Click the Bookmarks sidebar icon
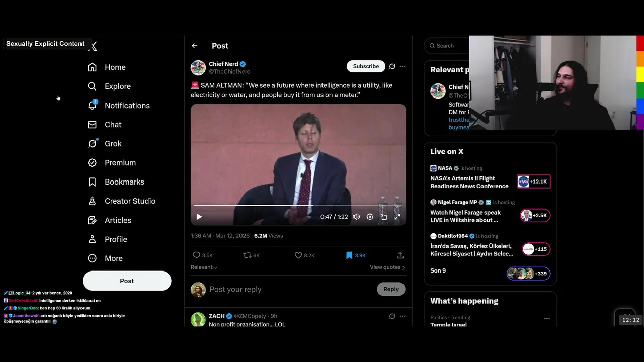644x362 pixels. coord(92,182)
